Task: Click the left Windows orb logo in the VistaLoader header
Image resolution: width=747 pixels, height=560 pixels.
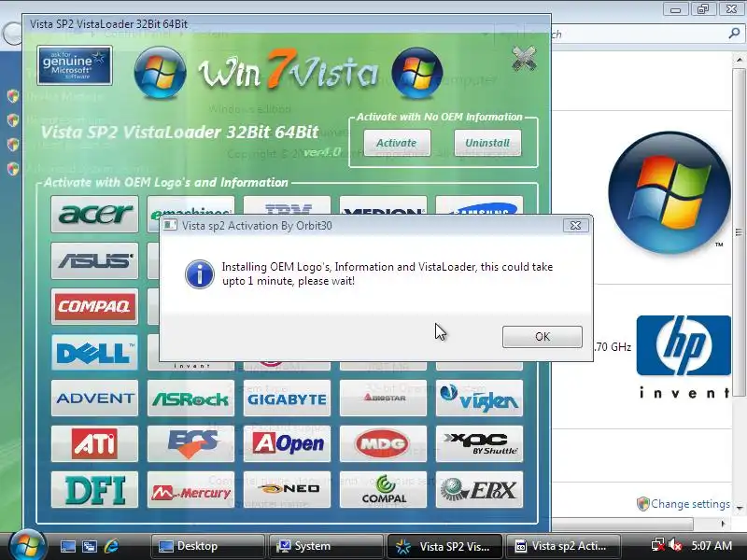Action: click(160, 73)
